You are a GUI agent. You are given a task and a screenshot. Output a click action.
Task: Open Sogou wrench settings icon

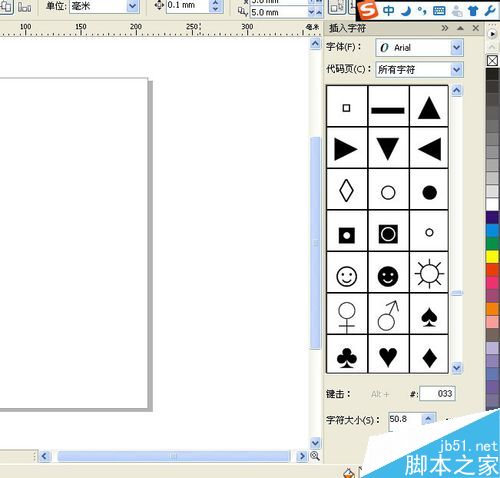[x=489, y=11]
